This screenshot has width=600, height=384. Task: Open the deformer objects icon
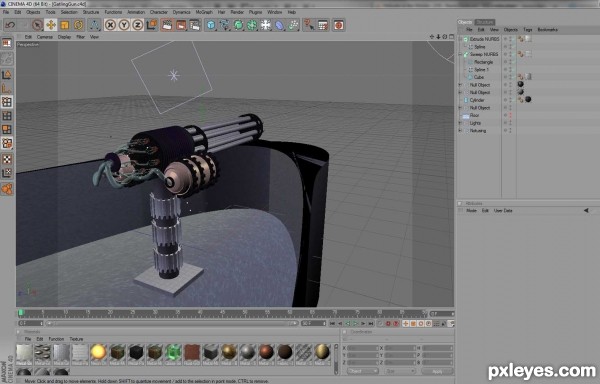pyautogui.click(x=279, y=25)
